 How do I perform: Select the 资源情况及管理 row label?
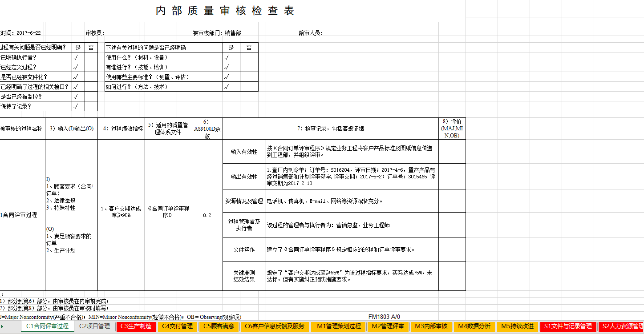coord(244,201)
